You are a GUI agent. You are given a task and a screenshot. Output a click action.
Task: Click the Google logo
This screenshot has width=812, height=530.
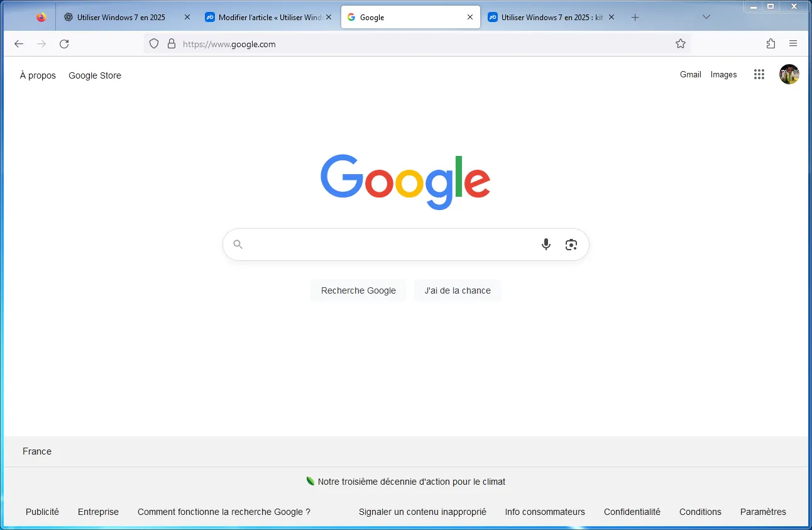coord(405,182)
